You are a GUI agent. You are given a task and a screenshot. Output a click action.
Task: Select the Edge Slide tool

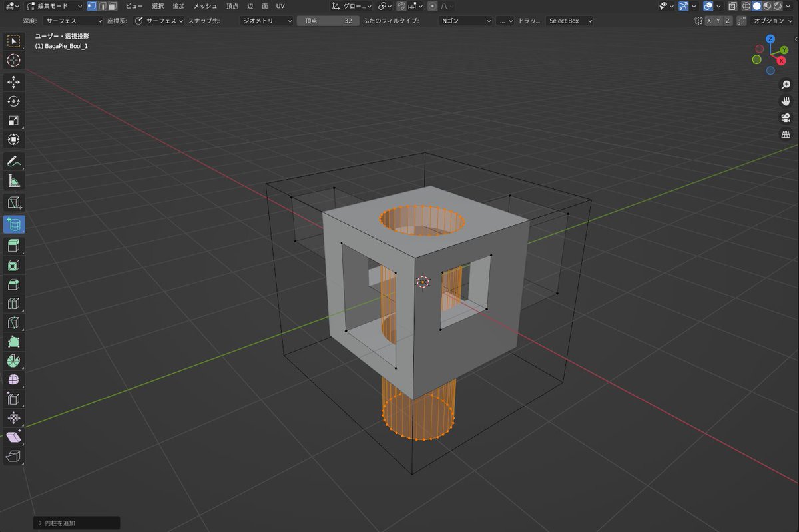pos(13,399)
